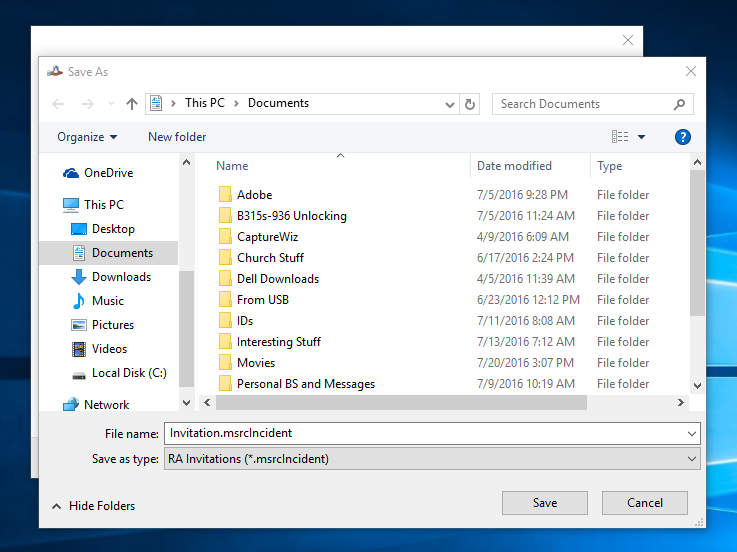
Task: Open the view options dropdown arrow
Action: pyautogui.click(x=642, y=137)
